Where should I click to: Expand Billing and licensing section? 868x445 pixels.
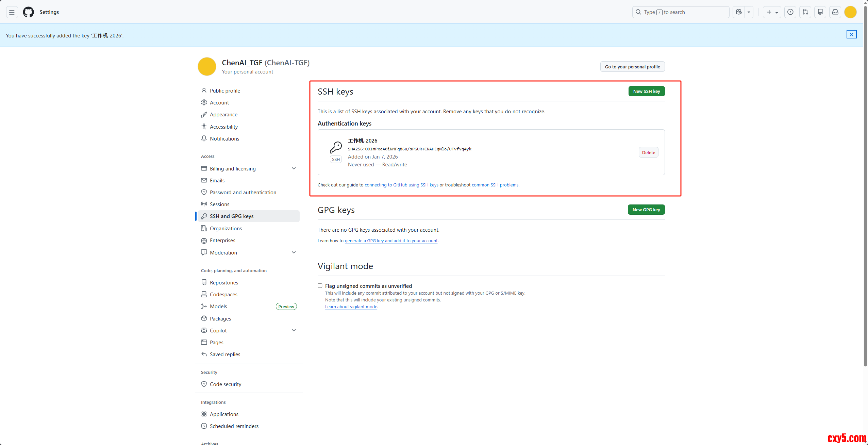click(294, 168)
